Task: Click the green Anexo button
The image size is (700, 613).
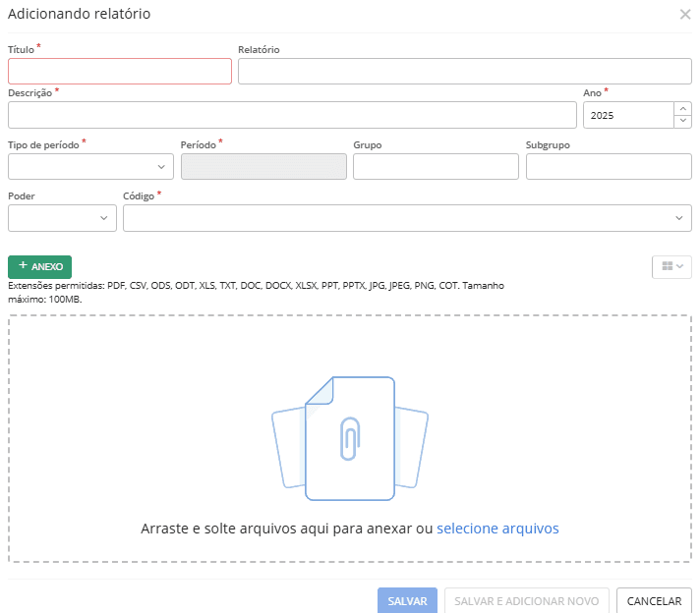Action: click(39, 266)
